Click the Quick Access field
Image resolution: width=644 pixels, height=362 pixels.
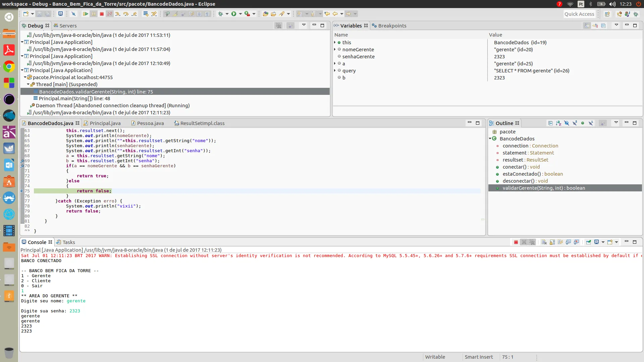pos(579,14)
